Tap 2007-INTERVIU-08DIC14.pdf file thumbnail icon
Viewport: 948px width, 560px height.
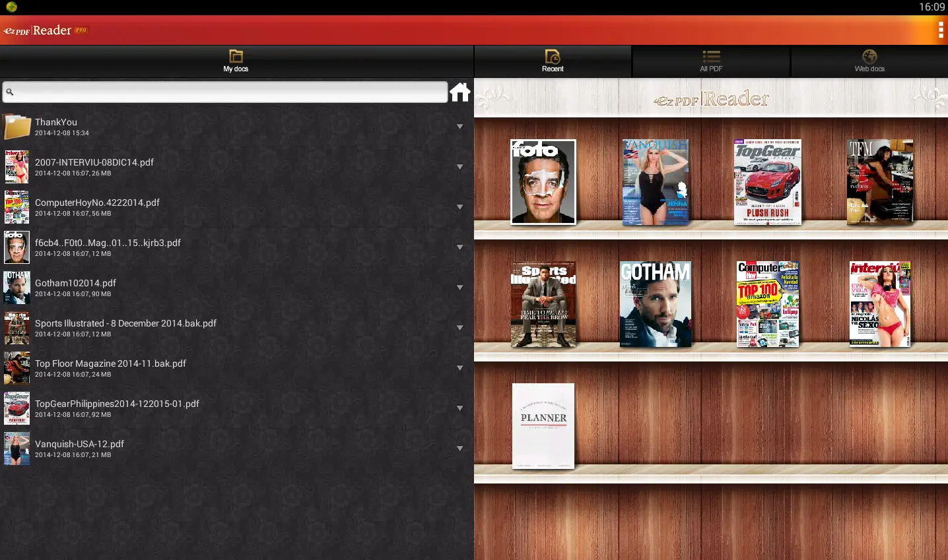[17, 167]
